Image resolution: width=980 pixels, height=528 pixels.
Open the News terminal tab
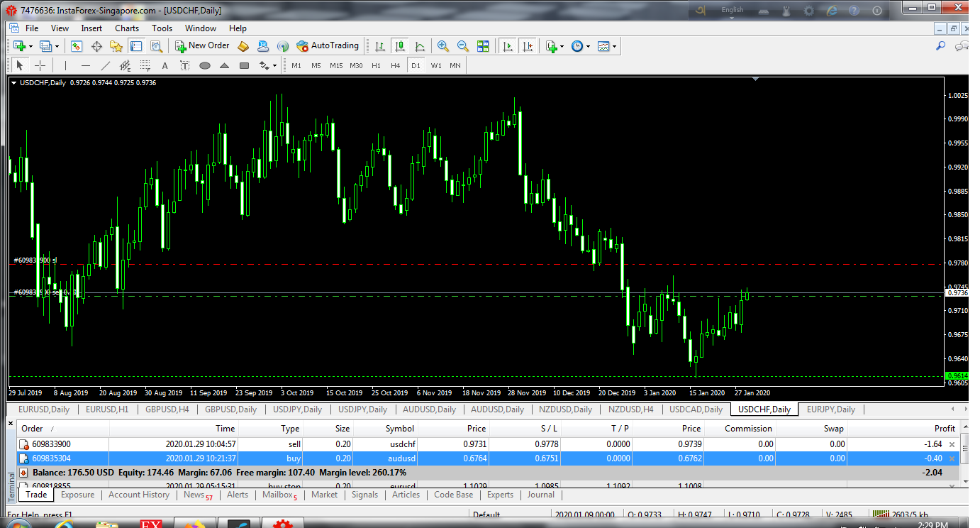coord(198,495)
